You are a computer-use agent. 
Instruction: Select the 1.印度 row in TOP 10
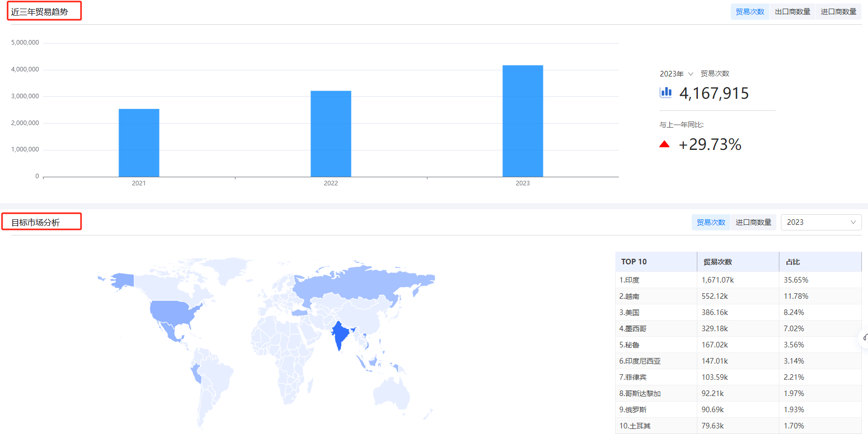click(738, 280)
